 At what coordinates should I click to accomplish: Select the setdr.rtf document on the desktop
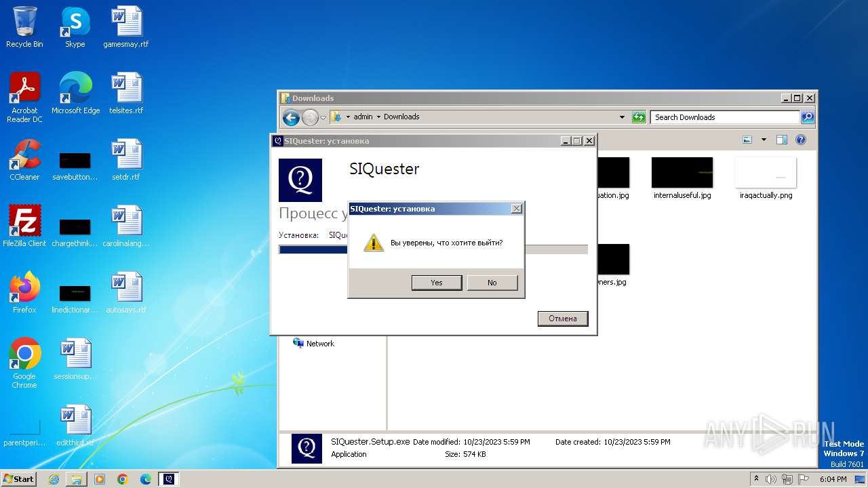(x=126, y=160)
